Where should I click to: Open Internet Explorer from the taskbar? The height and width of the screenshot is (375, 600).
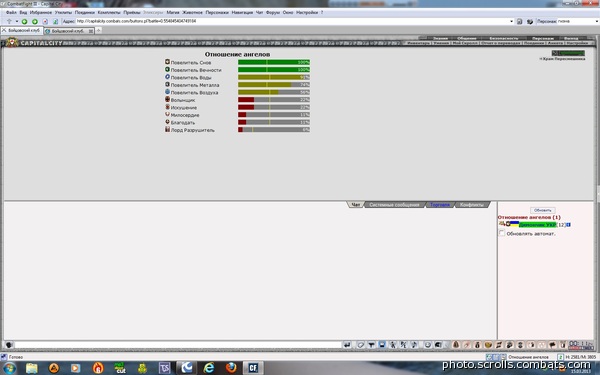209,368
